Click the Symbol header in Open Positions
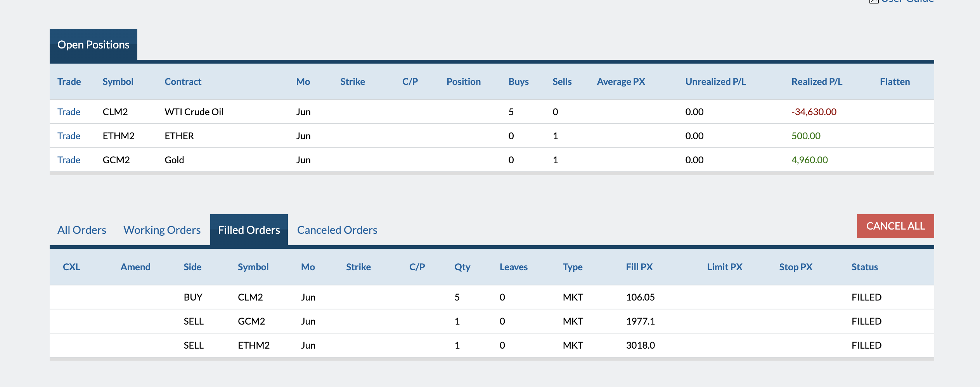The width and height of the screenshot is (980, 387). 118,81
